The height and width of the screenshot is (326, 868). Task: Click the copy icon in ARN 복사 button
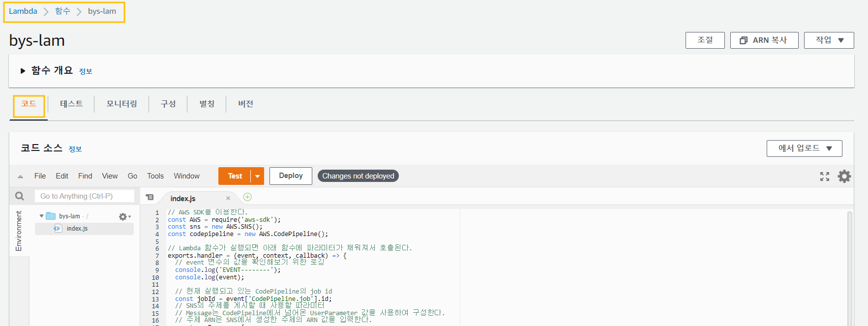tap(744, 40)
